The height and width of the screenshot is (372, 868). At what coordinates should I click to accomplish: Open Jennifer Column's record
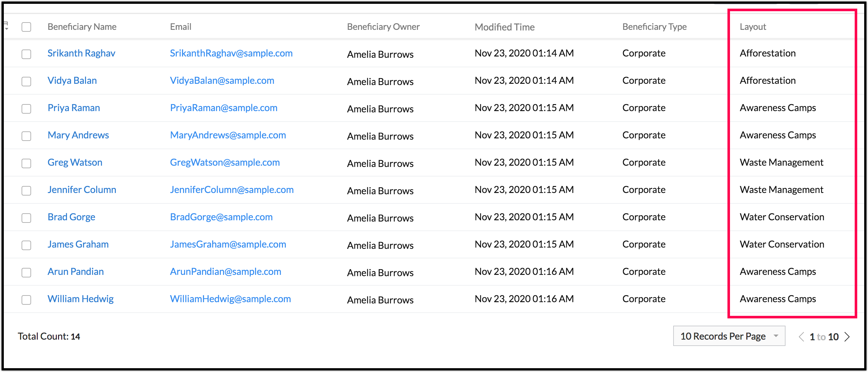tap(82, 189)
